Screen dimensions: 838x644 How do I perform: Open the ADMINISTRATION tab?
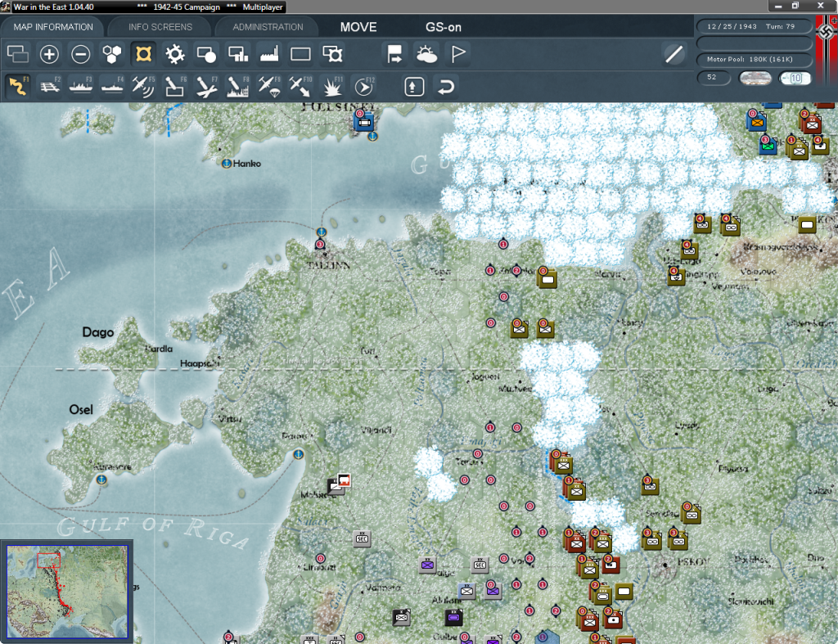pyautogui.click(x=268, y=27)
